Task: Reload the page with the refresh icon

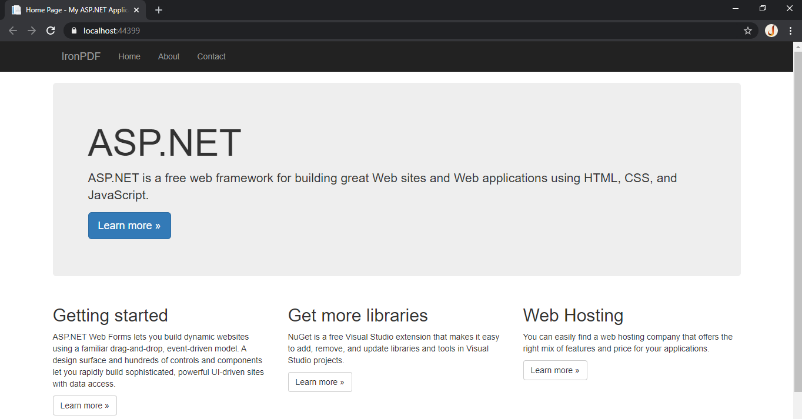Action: 51,31
